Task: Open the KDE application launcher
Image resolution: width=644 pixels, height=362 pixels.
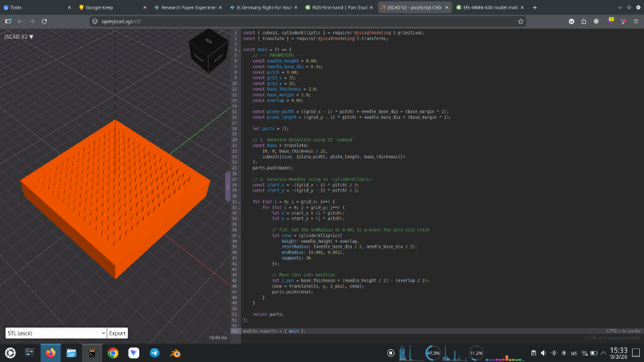Action: (10, 353)
